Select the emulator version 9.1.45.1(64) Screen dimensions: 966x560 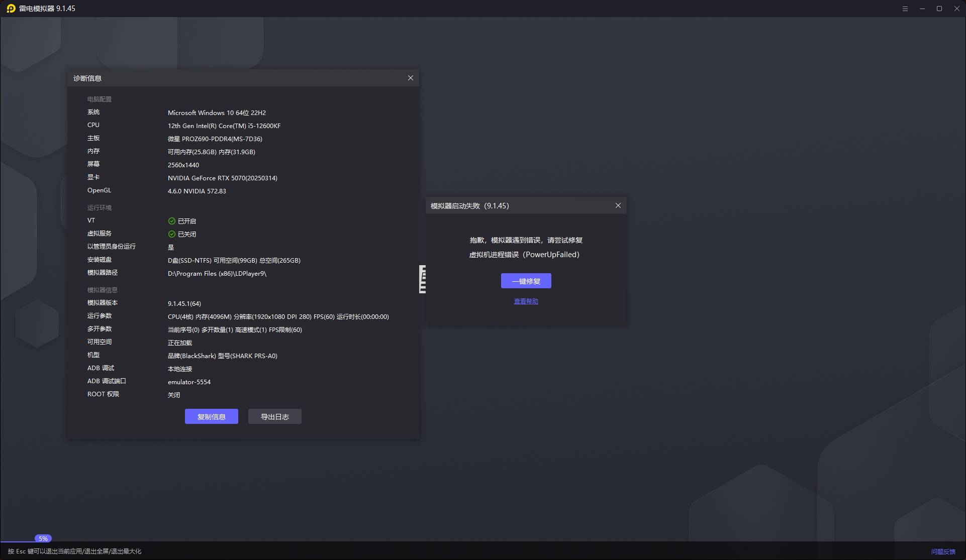point(184,304)
